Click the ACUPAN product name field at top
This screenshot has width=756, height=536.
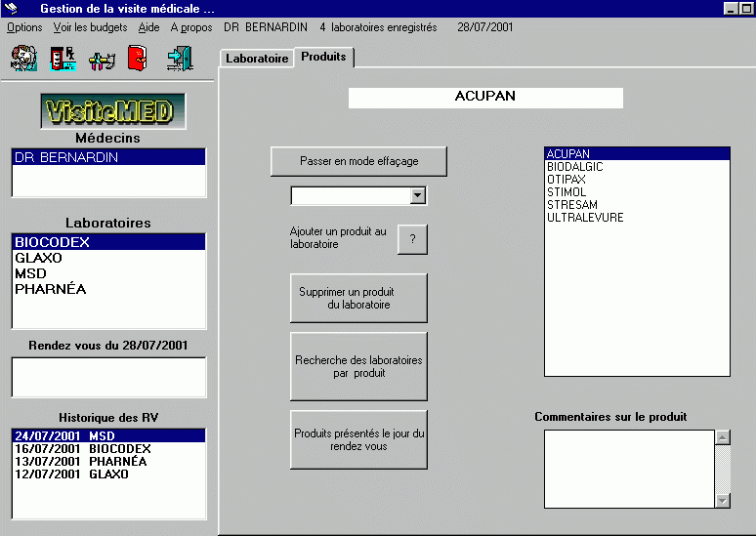click(x=485, y=98)
